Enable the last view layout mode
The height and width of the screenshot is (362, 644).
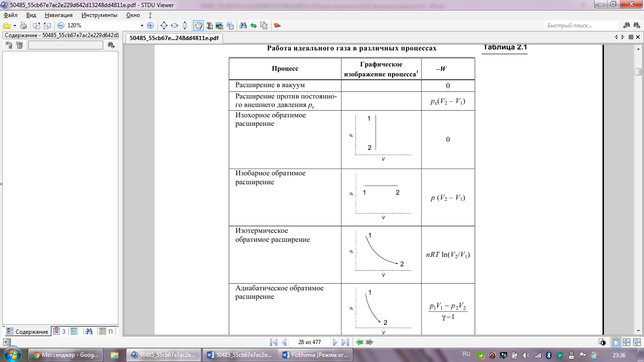pyautogui.click(x=637, y=343)
